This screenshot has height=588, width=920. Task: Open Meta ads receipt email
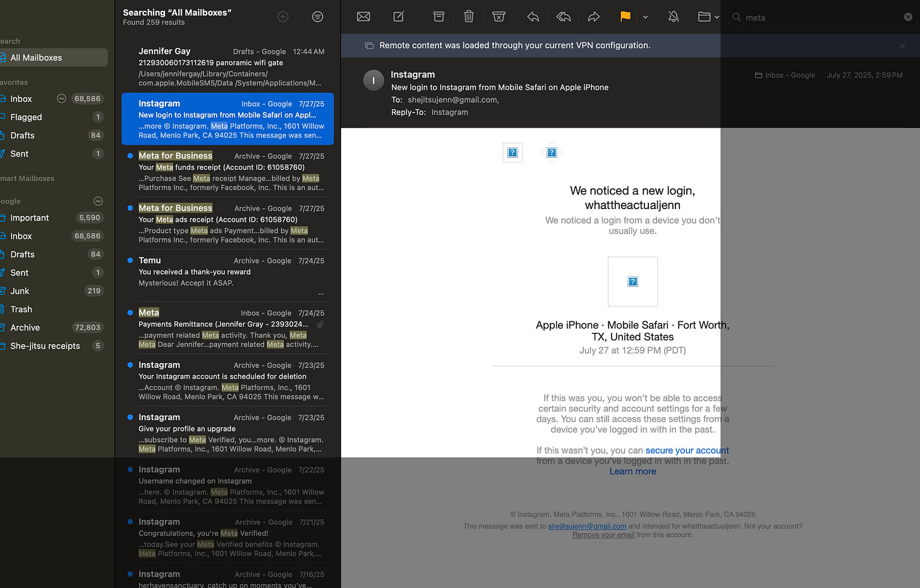click(227, 224)
